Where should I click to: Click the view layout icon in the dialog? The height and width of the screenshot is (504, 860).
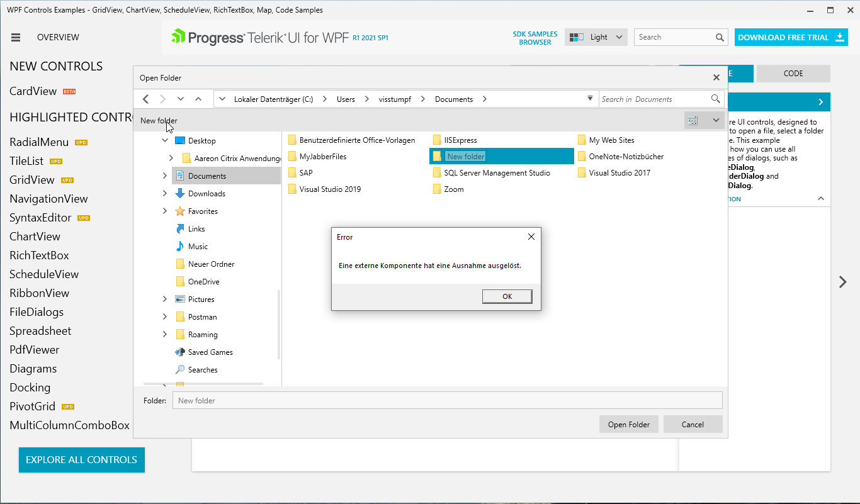[x=693, y=120]
